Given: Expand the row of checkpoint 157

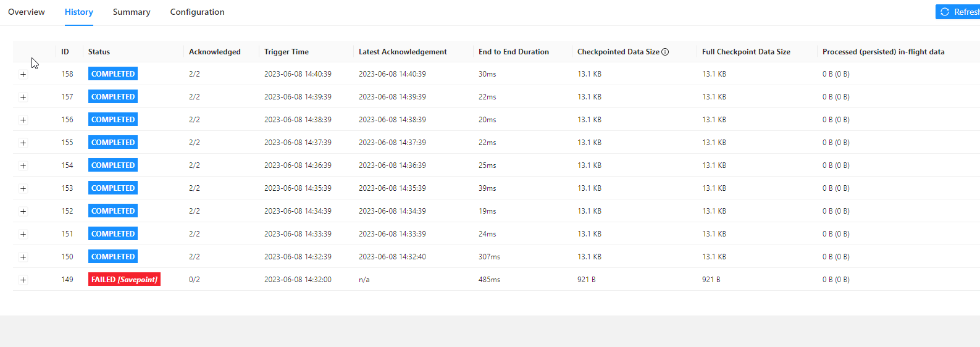Looking at the screenshot, I should [23, 98].
